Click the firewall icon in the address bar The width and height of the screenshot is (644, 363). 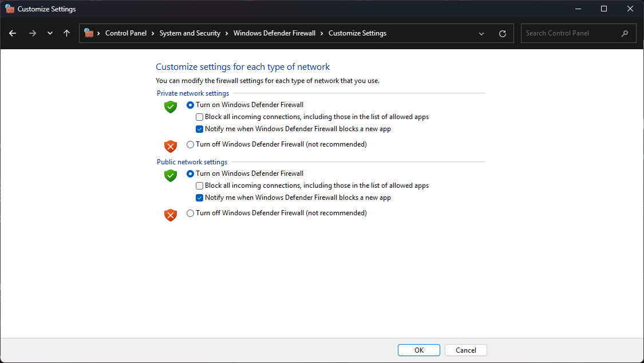tap(89, 33)
